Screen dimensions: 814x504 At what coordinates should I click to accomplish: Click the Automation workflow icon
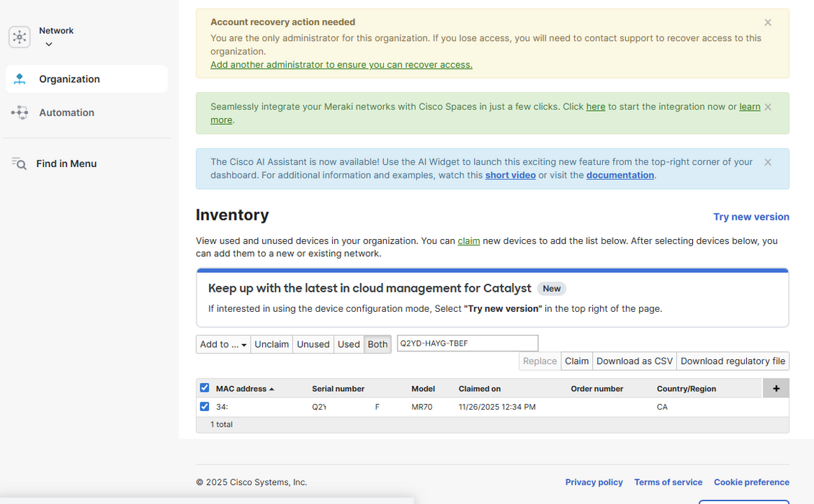coord(19,112)
